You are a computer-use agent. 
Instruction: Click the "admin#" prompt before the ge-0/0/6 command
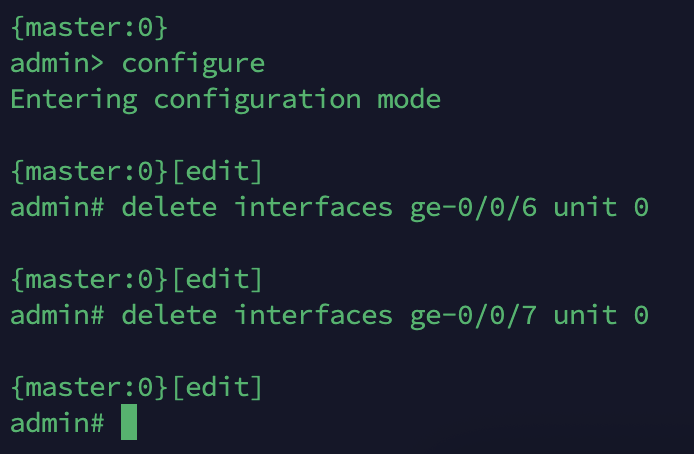pyautogui.click(x=57, y=208)
